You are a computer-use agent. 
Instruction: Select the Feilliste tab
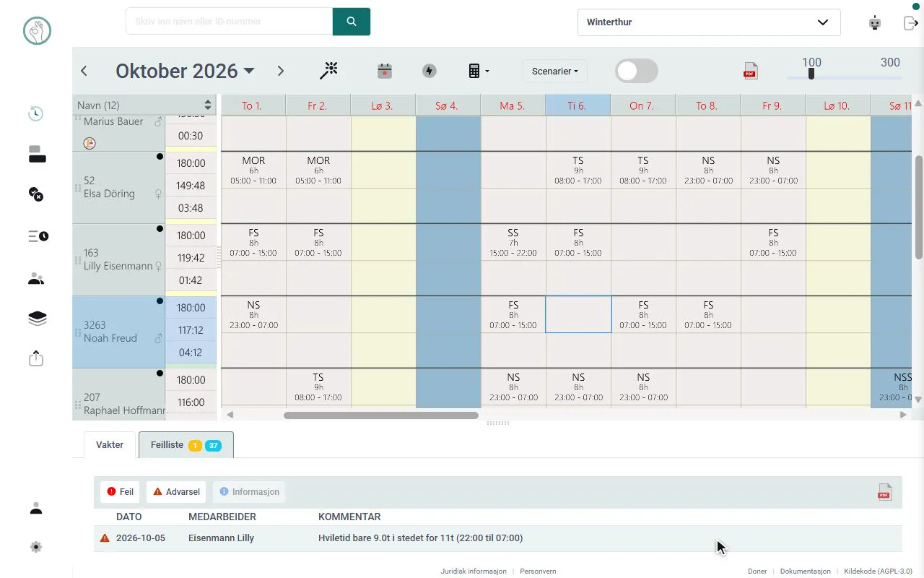pos(186,445)
